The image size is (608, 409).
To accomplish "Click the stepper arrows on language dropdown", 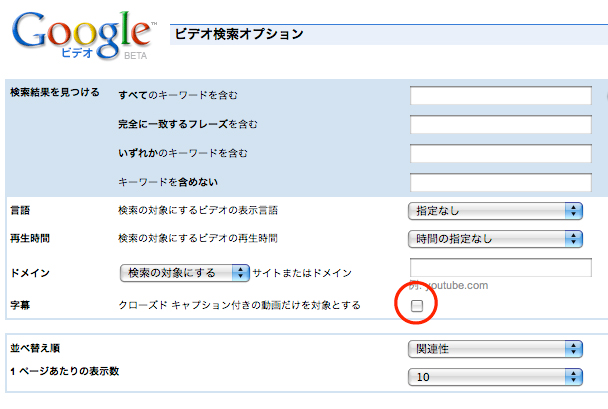I will pyautogui.click(x=573, y=211).
